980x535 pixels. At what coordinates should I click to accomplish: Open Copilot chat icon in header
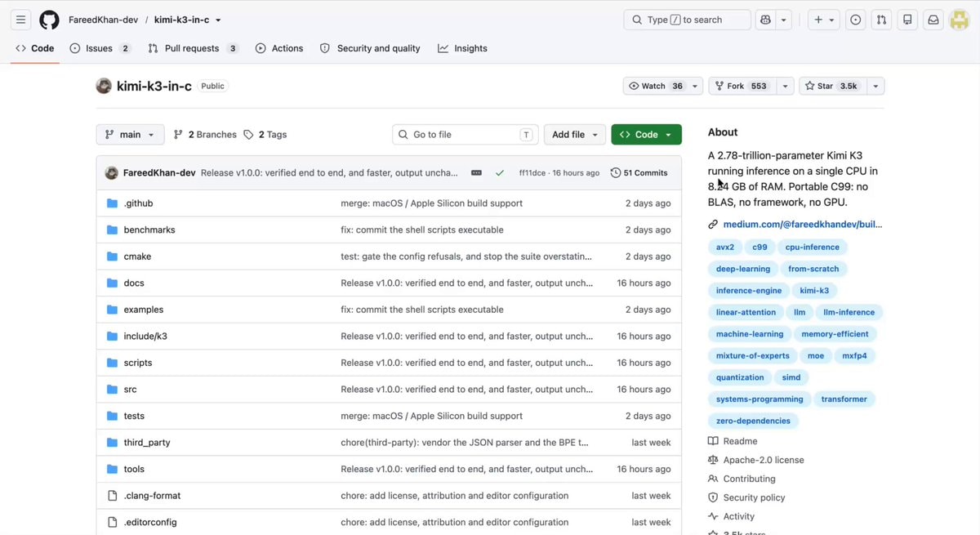(x=765, y=20)
